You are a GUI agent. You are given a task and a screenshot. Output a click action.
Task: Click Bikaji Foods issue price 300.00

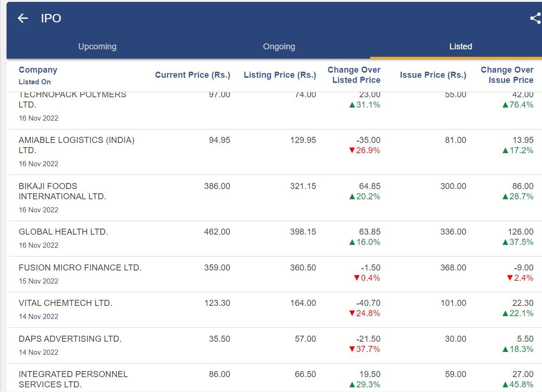pos(453,186)
